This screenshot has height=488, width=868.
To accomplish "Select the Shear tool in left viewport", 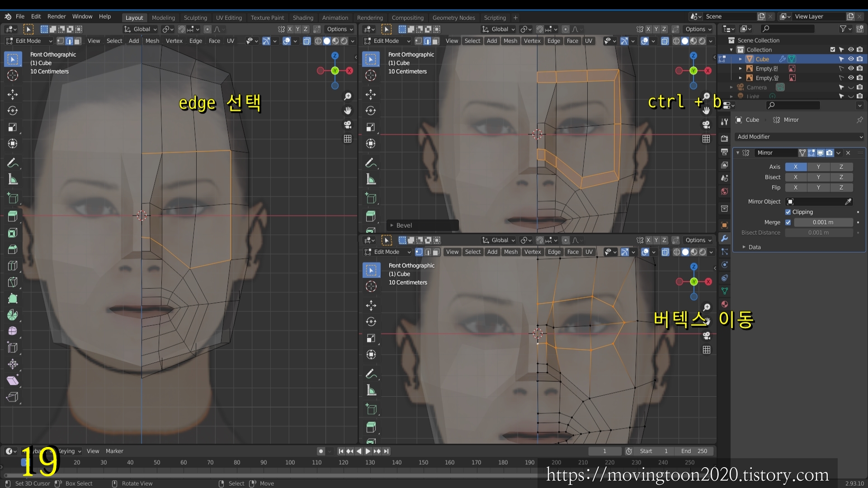I will (x=13, y=380).
